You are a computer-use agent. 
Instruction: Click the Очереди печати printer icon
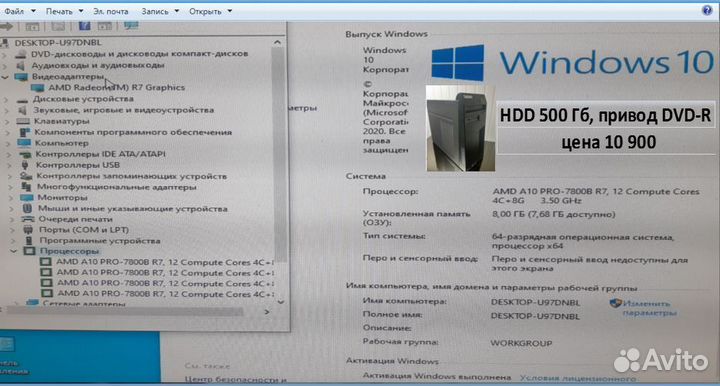(x=28, y=219)
